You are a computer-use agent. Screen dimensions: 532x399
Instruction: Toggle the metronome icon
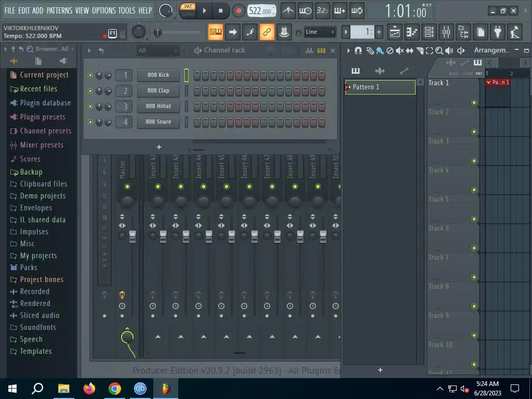click(288, 11)
